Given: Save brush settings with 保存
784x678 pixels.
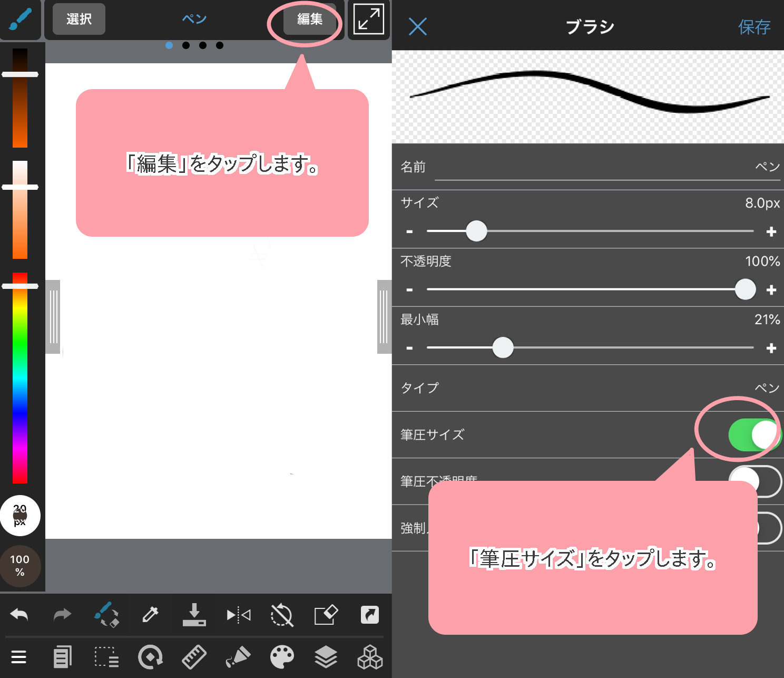Looking at the screenshot, I should point(754,27).
